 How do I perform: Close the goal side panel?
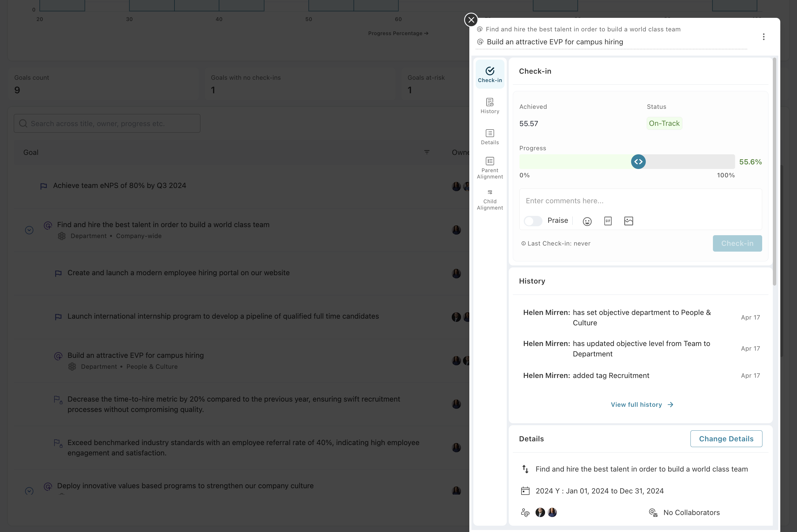pos(471,20)
